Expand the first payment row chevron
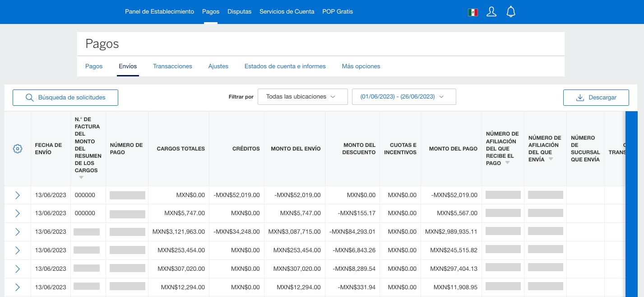The height and width of the screenshot is (297, 644). pos(18,195)
